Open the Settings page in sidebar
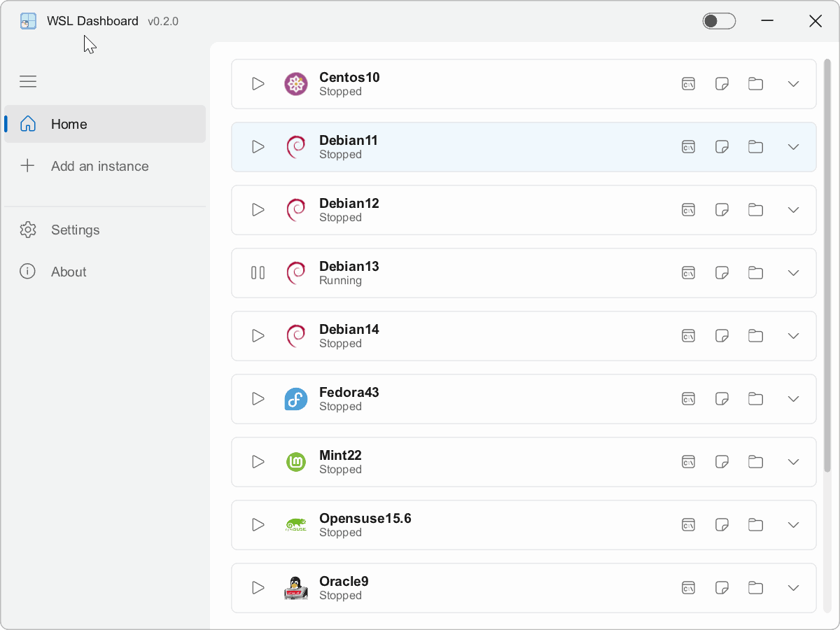Screen dimensions: 840x630 [75, 230]
